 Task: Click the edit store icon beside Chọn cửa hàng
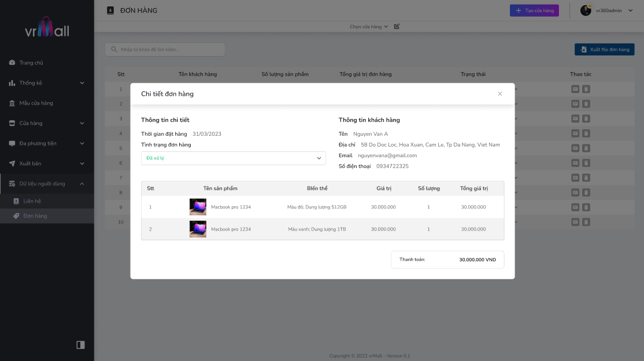pos(397,26)
